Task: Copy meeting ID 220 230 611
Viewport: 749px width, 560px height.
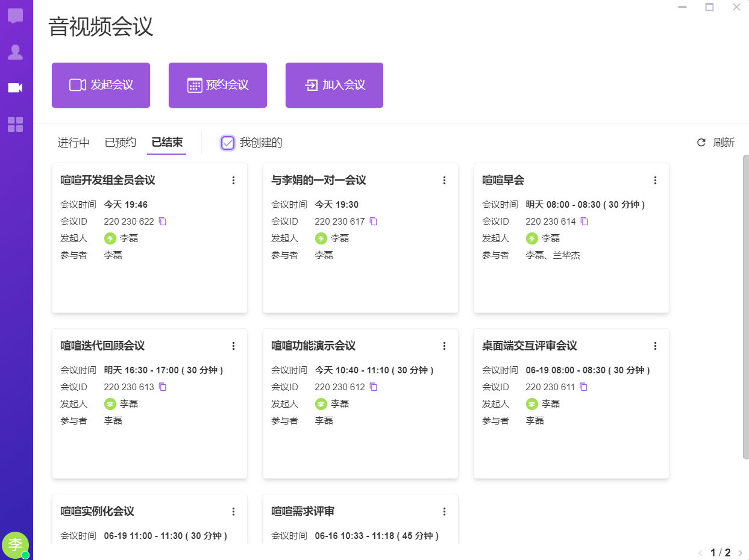Action: (584, 387)
